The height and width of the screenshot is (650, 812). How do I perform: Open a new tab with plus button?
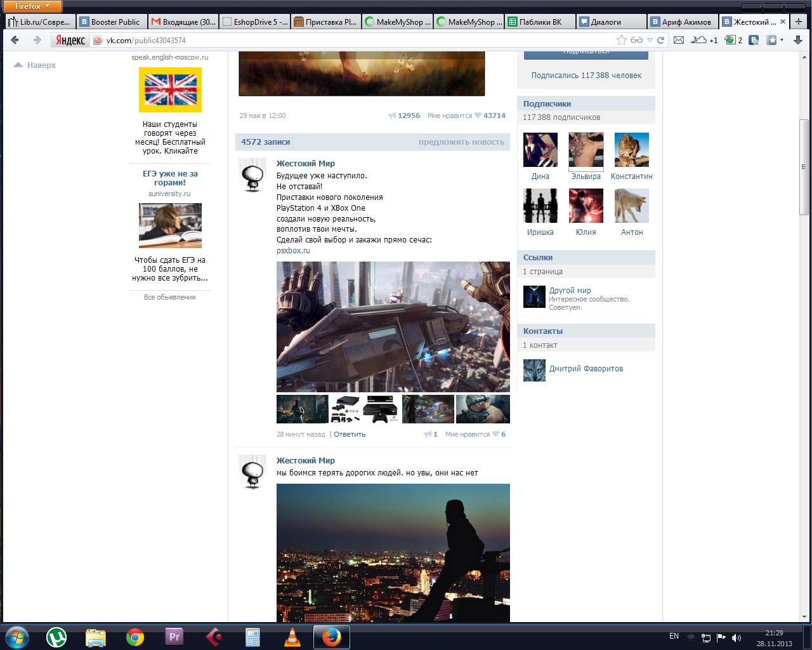(798, 22)
